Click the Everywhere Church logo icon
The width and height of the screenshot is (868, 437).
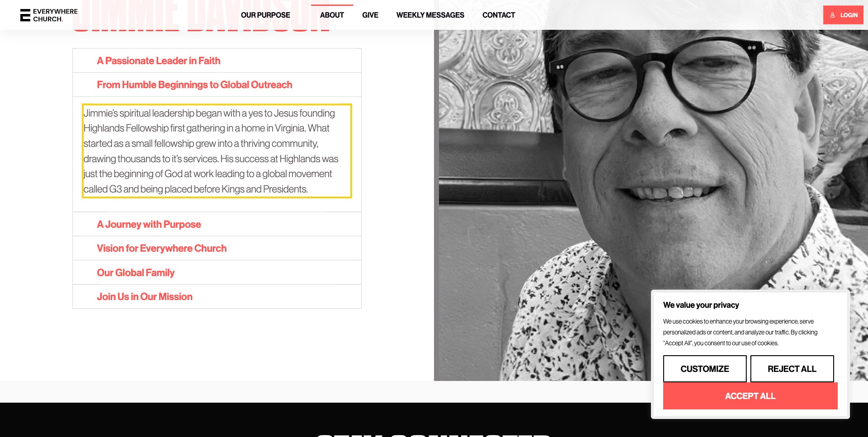25,15
